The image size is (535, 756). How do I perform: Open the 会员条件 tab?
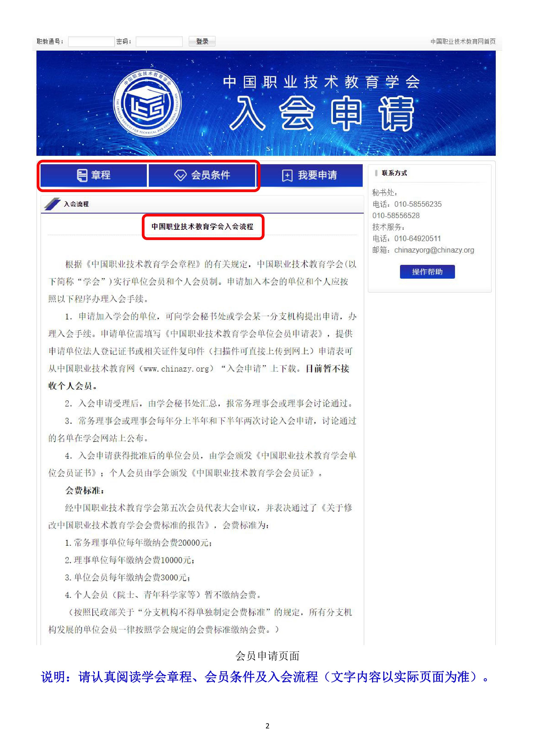pos(202,175)
